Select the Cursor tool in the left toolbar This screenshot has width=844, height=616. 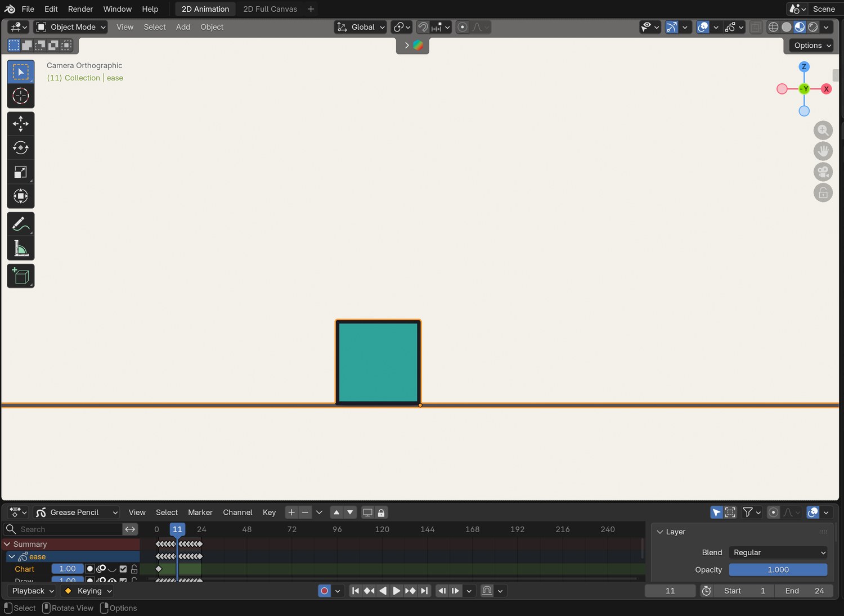click(21, 96)
